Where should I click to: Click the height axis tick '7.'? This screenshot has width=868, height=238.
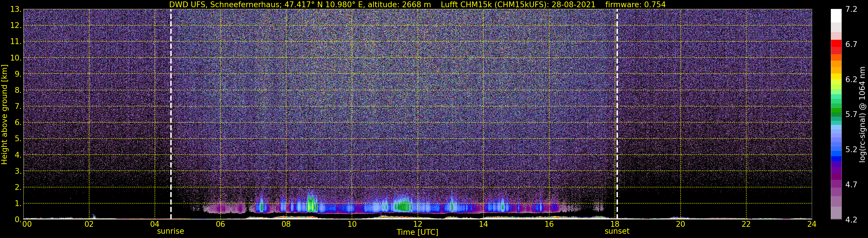pos(18,107)
